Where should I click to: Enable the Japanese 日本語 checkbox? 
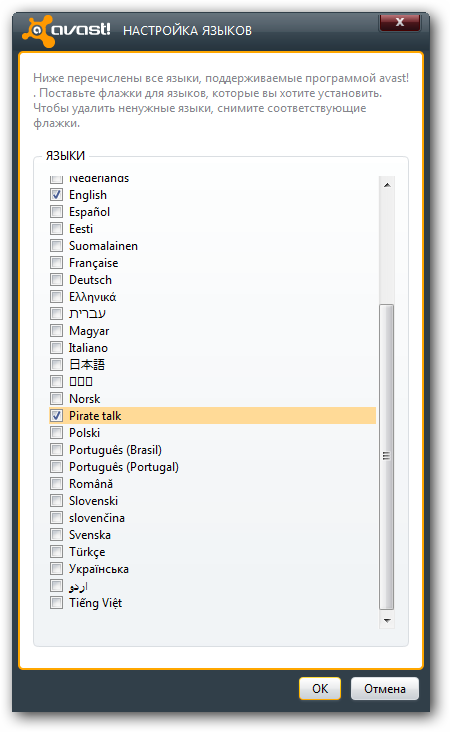pos(56,365)
